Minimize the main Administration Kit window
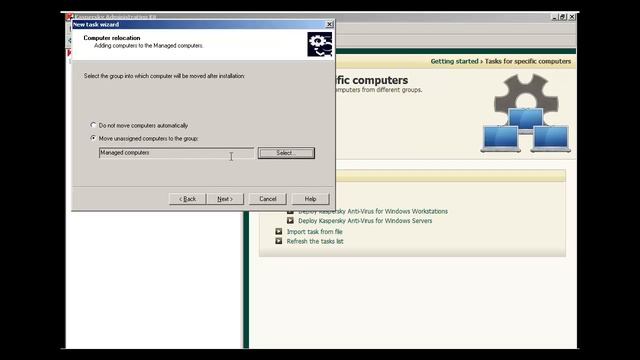 [x=555, y=17]
